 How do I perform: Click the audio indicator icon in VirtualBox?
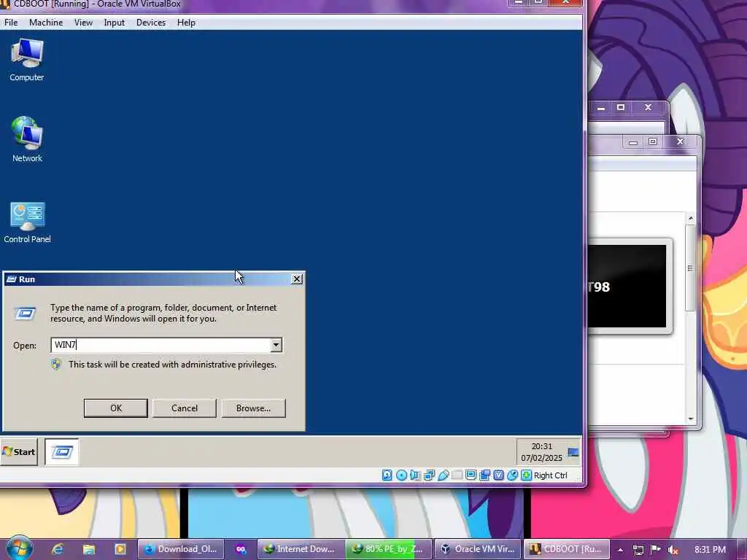[x=415, y=475]
